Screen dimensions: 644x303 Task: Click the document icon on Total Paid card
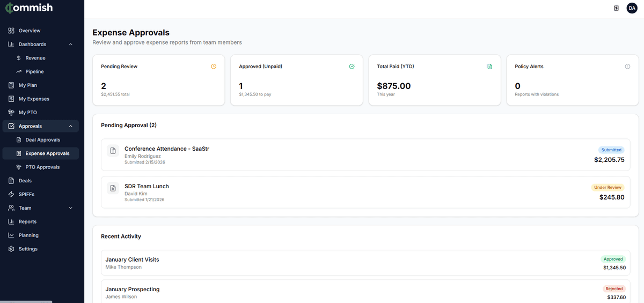tap(489, 66)
